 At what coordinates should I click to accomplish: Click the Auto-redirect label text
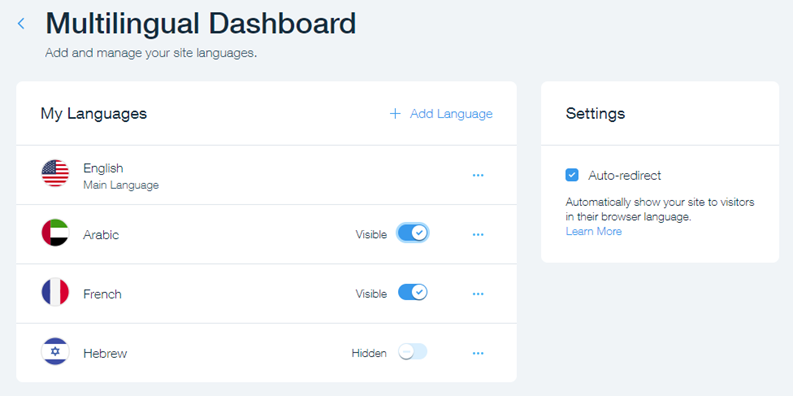(x=625, y=176)
